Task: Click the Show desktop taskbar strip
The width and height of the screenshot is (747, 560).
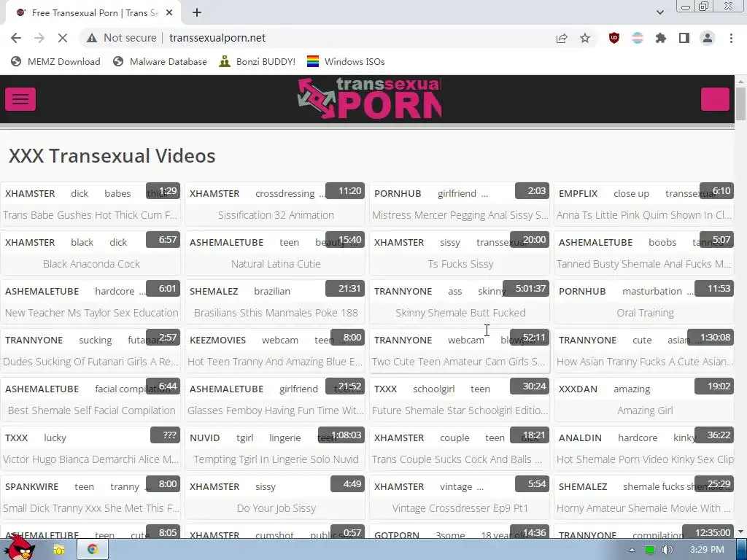Action: (x=742, y=550)
